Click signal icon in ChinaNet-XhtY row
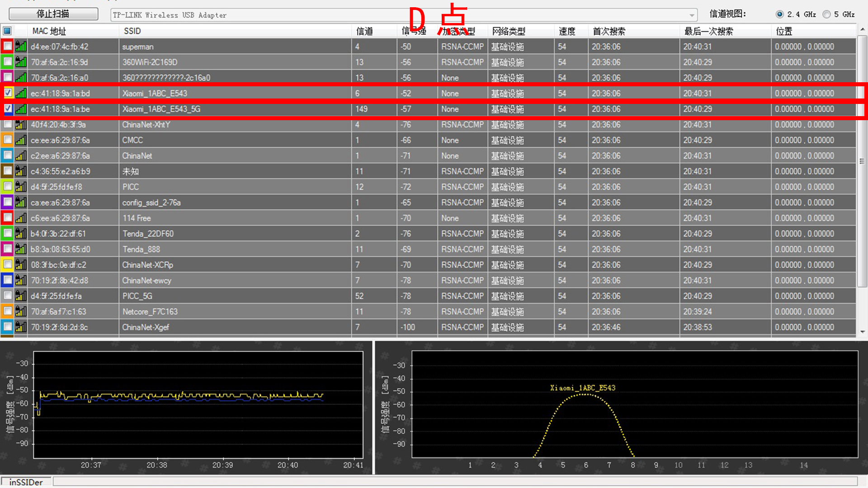The width and height of the screenshot is (868, 488). [21, 125]
